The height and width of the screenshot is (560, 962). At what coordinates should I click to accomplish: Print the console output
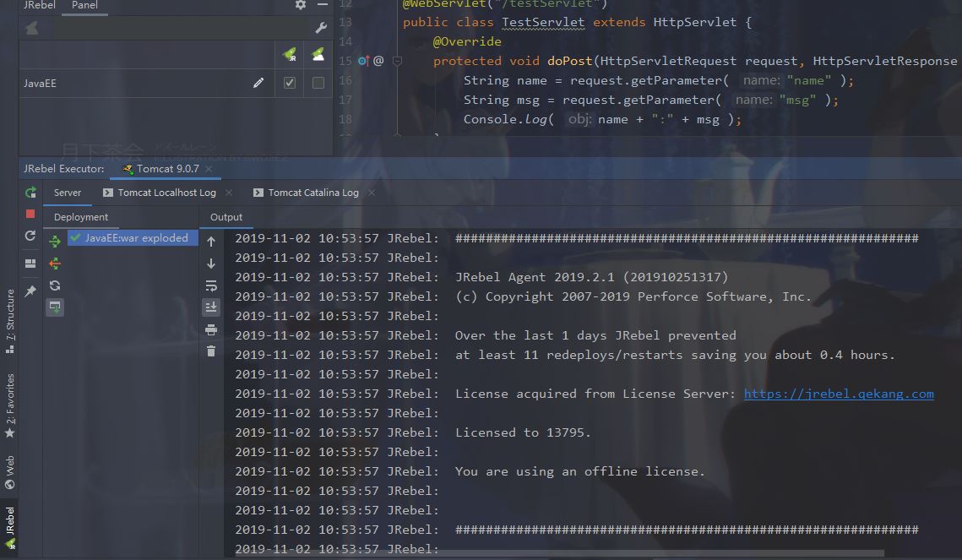(211, 330)
